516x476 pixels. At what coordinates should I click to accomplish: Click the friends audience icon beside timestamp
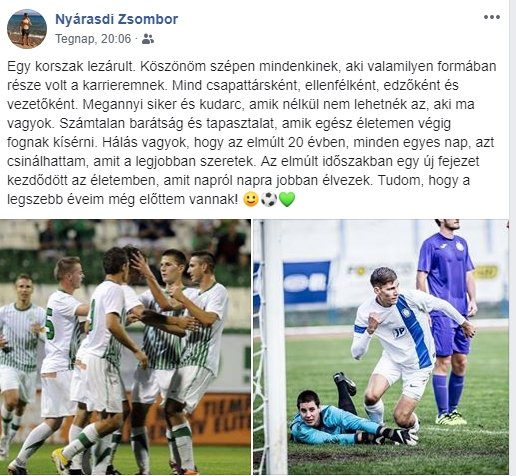[x=148, y=39]
